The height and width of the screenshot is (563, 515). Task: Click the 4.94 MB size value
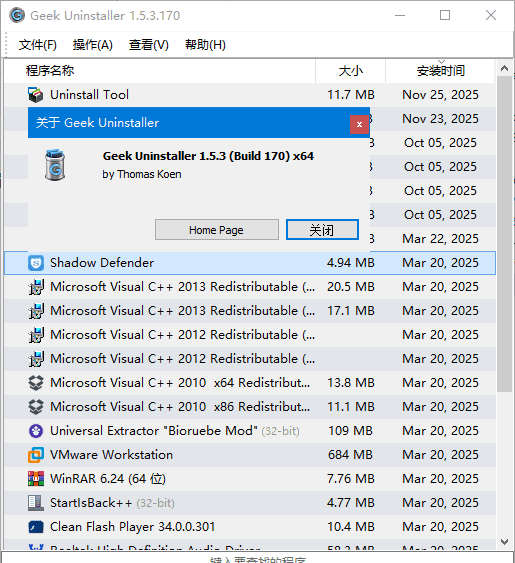[351, 263]
